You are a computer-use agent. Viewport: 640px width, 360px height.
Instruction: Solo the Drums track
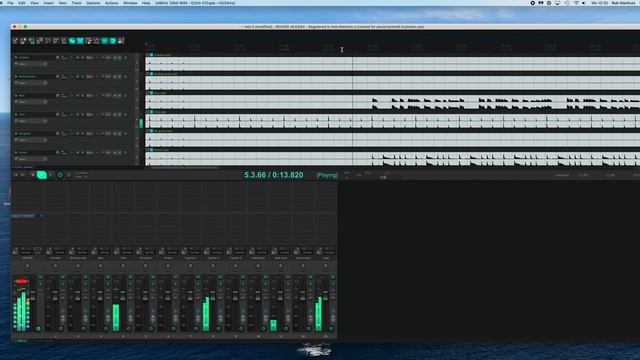(82, 153)
